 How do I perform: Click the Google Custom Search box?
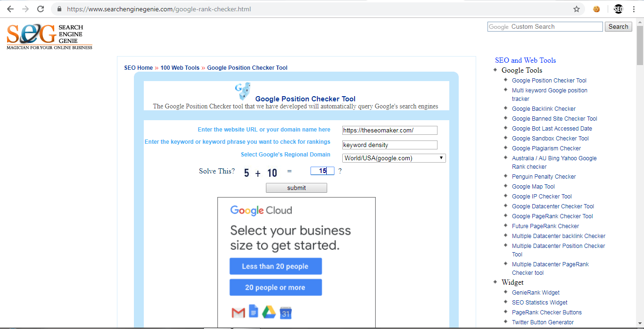(x=545, y=27)
